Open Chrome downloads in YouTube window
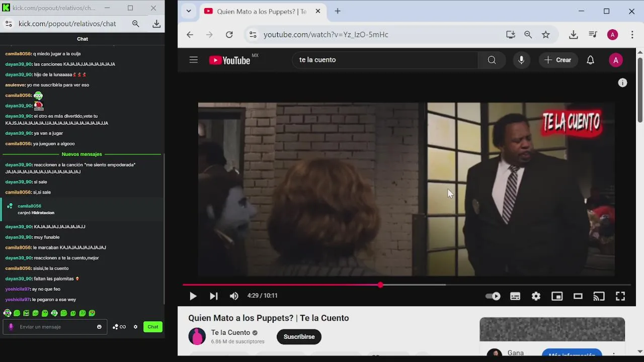The height and width of the screenshot is (362, 644). [573, 35]
